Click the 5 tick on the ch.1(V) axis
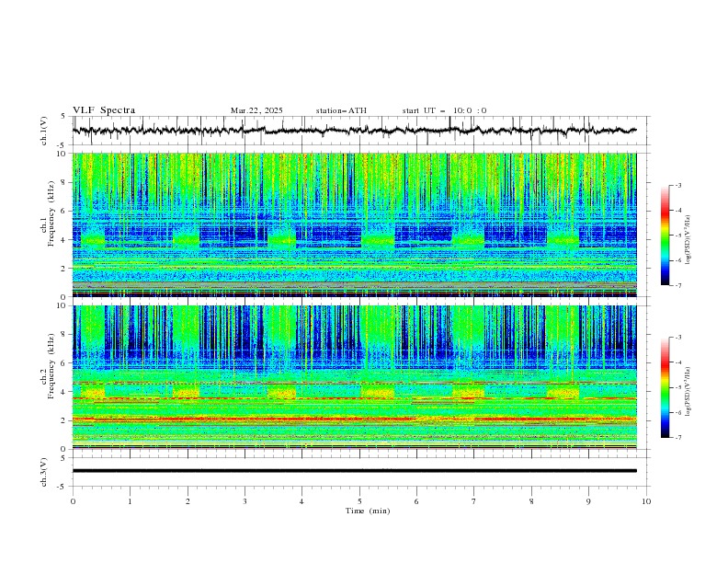 [x=63, y=116]
